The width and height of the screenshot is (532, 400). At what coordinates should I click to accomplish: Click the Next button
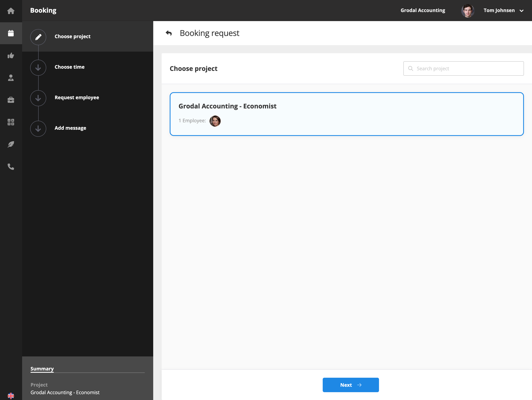pyautogui.click(x=350, y=385)
